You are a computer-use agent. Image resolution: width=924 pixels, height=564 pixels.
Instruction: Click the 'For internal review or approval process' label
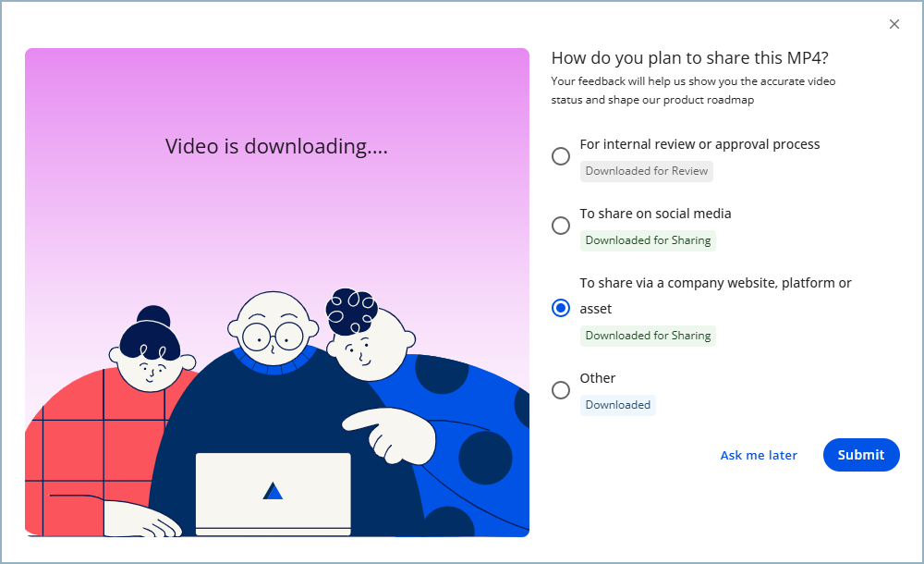click(699, 144)
